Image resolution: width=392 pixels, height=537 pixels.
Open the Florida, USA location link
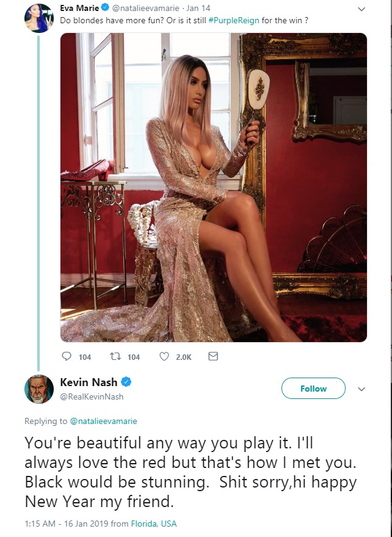click(154, 524)
